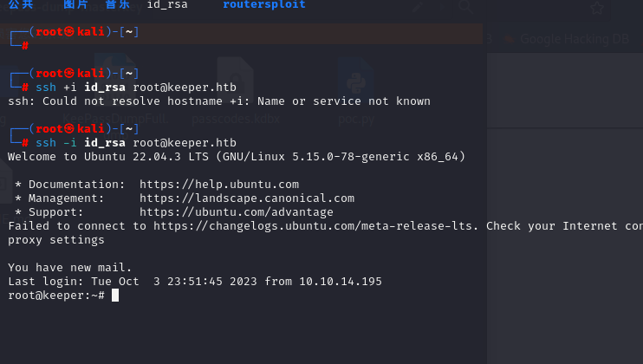Click the 公共 folder name
643x364 pixels.
pos(20,4)
